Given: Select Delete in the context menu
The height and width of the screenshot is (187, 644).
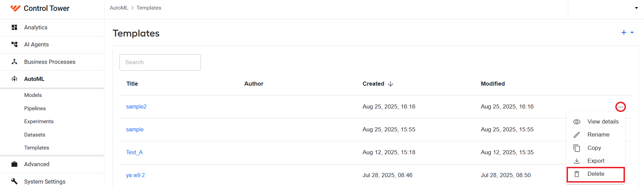Looking at the screenshot, I should [x=596, y=174].
